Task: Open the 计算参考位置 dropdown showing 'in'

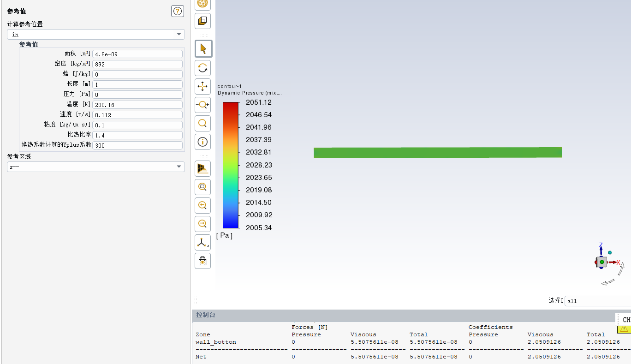Action: (95, 35)
